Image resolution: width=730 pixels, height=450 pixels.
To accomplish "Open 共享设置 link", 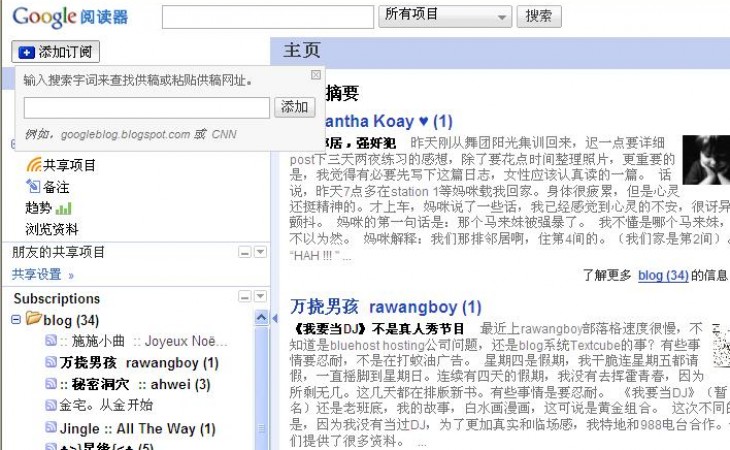I will 42,275.
